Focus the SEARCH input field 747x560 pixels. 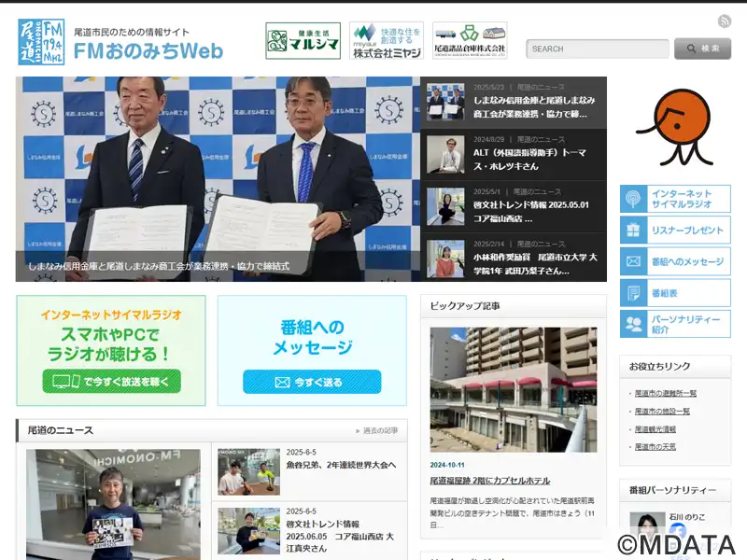point(598,49)
